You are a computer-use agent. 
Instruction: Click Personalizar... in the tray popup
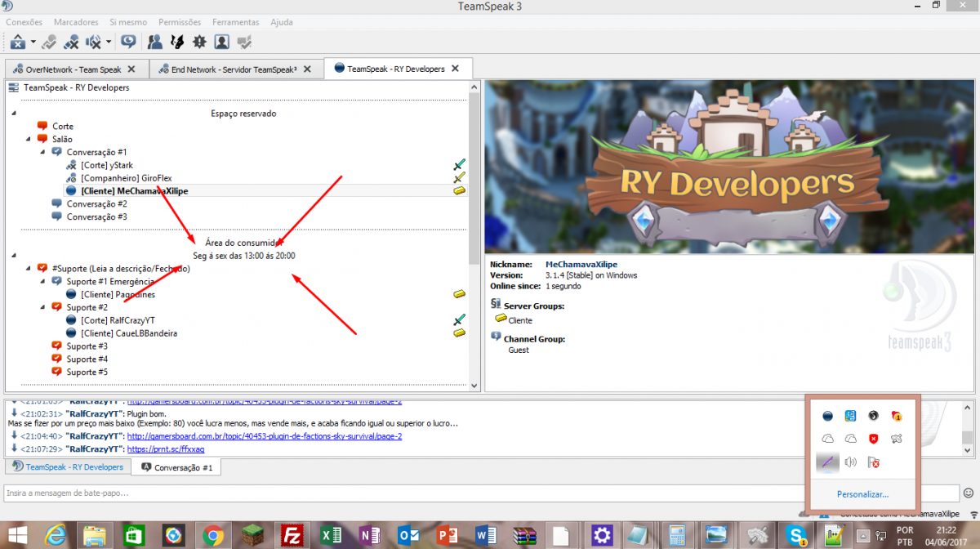click(862, 494)
